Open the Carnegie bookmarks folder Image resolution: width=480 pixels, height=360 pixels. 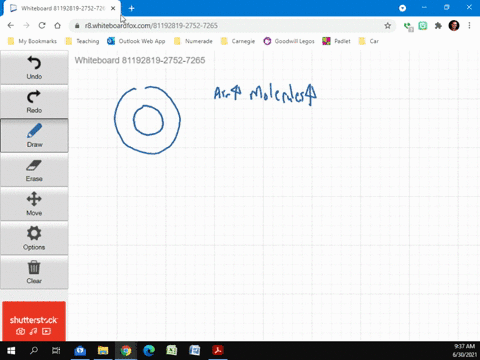click(238, 41)
